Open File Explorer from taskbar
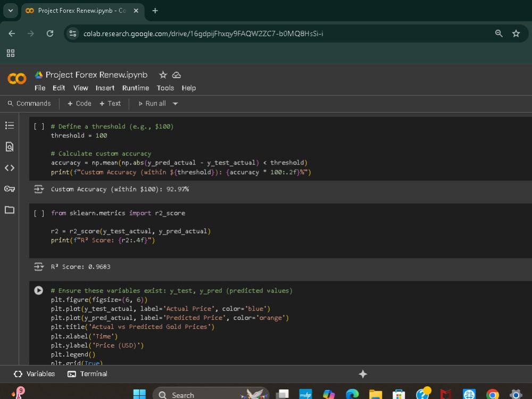 pyautogui.click(x=375, y=394)
